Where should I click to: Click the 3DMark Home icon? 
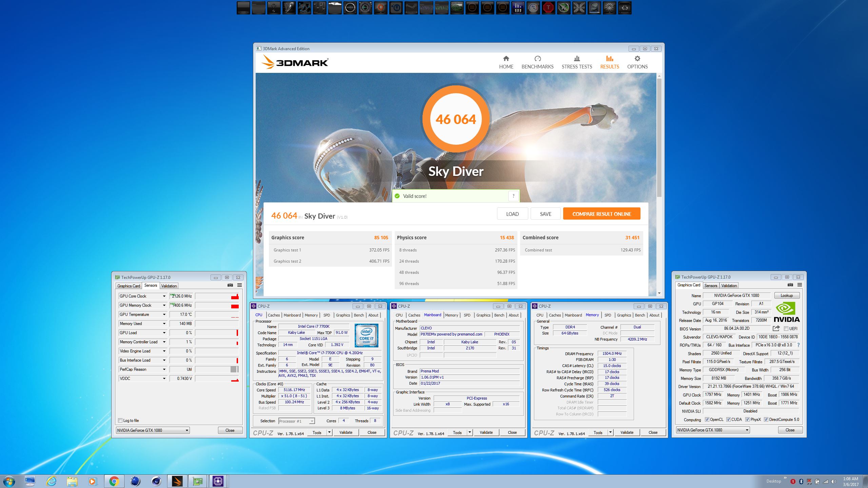pyautogui.click(x=506, y=59)
